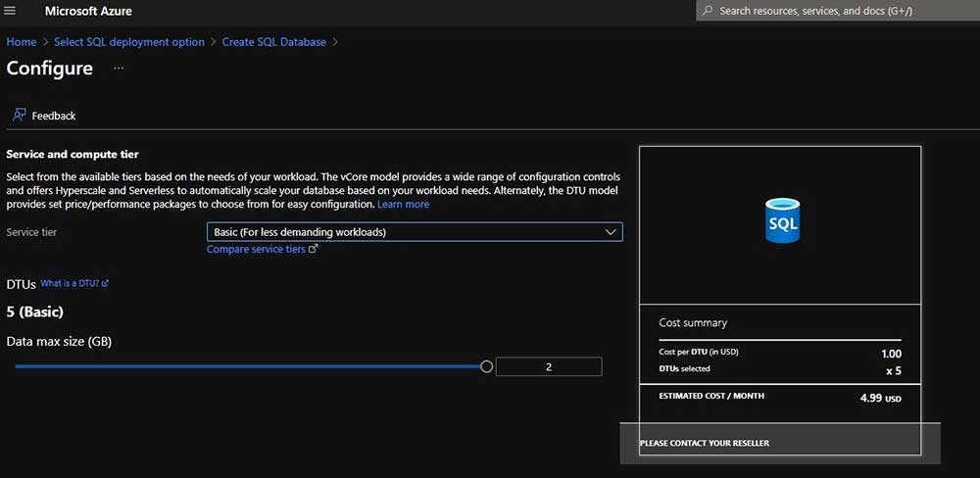Click the blue SQL database icon

point(783,221)
